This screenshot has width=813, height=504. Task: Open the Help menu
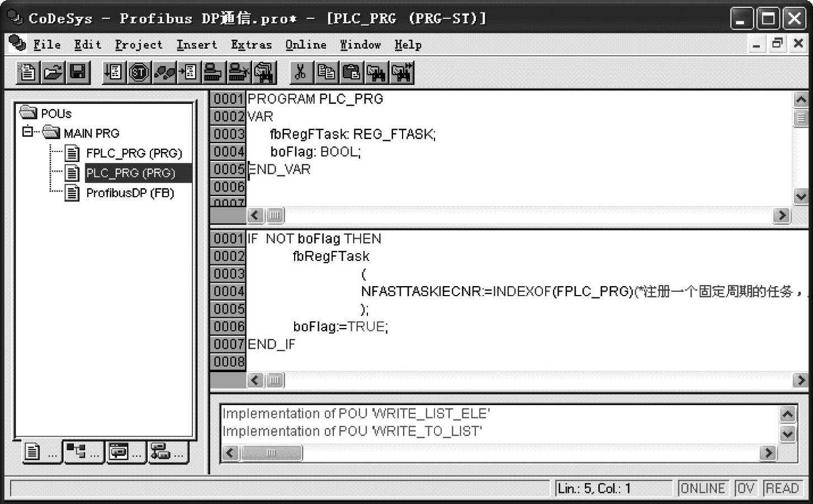(x=408, y=45)
